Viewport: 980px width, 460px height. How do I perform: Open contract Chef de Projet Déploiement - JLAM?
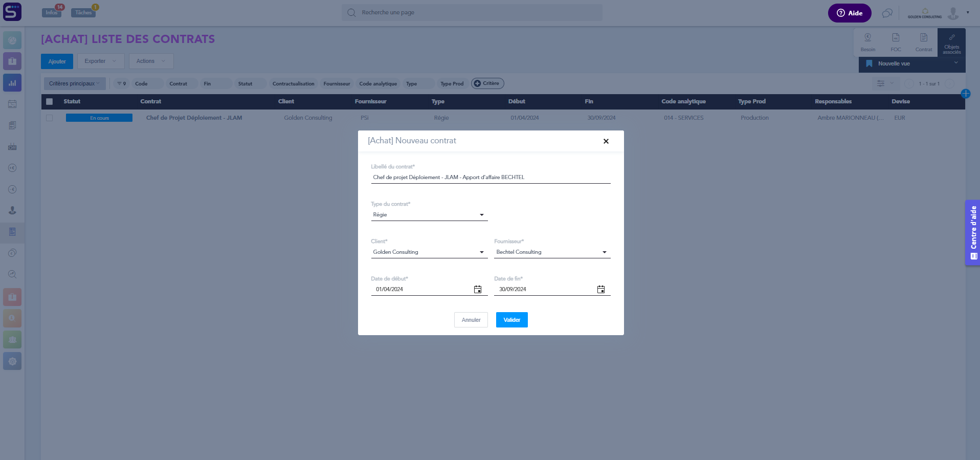pos(194,118)
